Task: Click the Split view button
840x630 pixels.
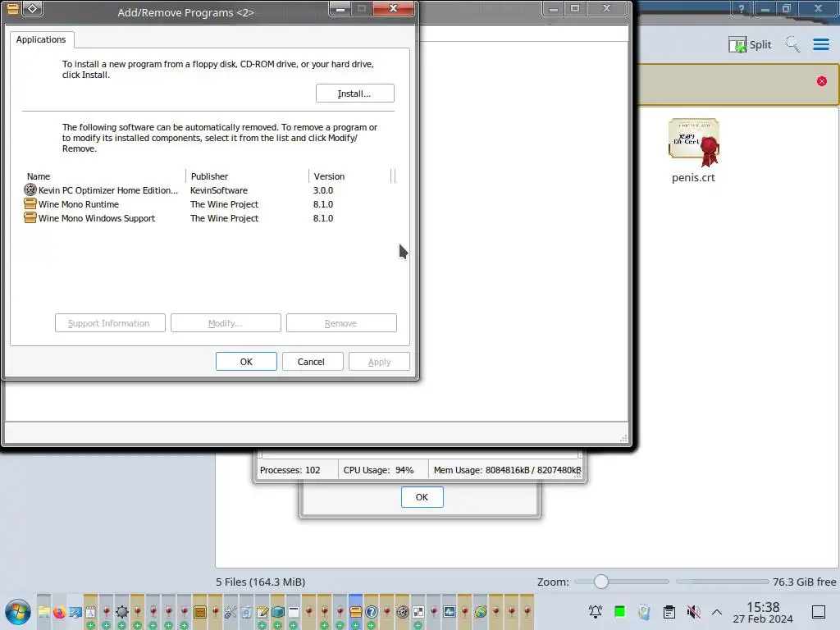Action: tap(750, 44)
